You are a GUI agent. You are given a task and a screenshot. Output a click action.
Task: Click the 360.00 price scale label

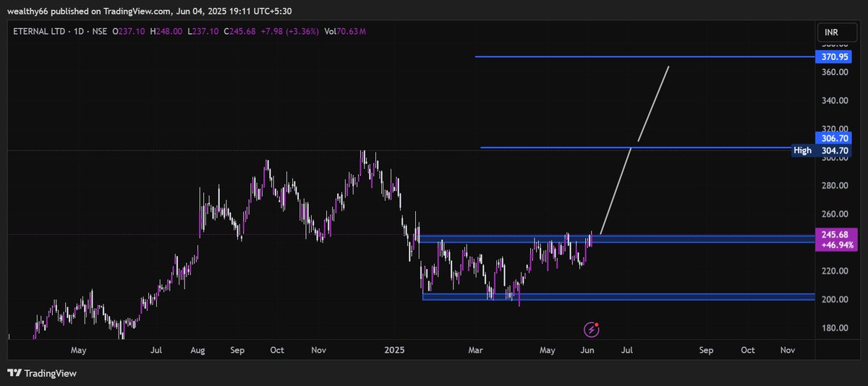[834, 72]
